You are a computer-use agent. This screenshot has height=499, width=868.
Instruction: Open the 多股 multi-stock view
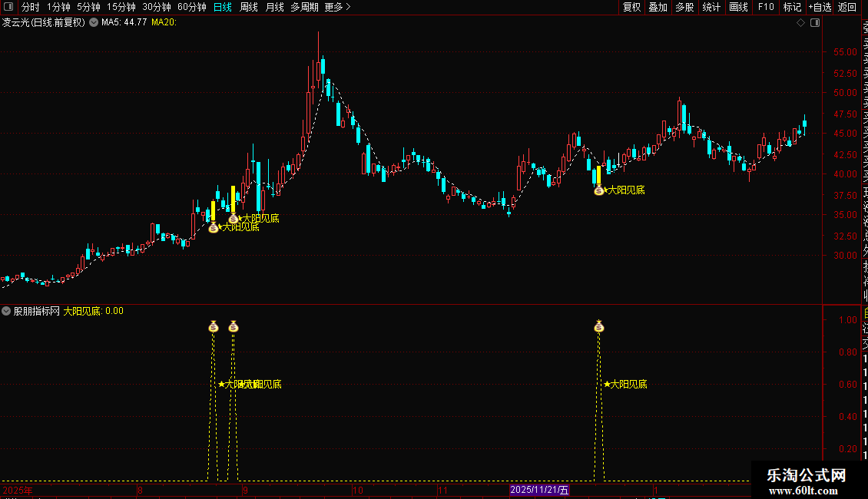(684, 7)
